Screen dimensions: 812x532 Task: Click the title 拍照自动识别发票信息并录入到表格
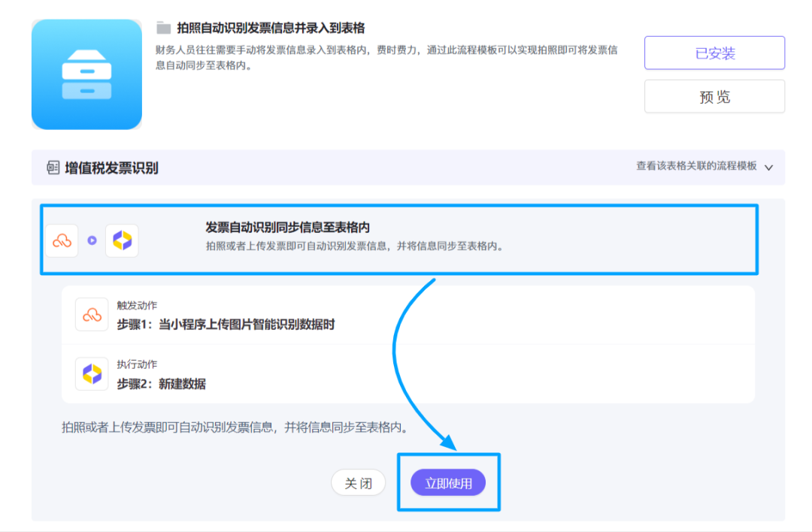click(271, 28)
